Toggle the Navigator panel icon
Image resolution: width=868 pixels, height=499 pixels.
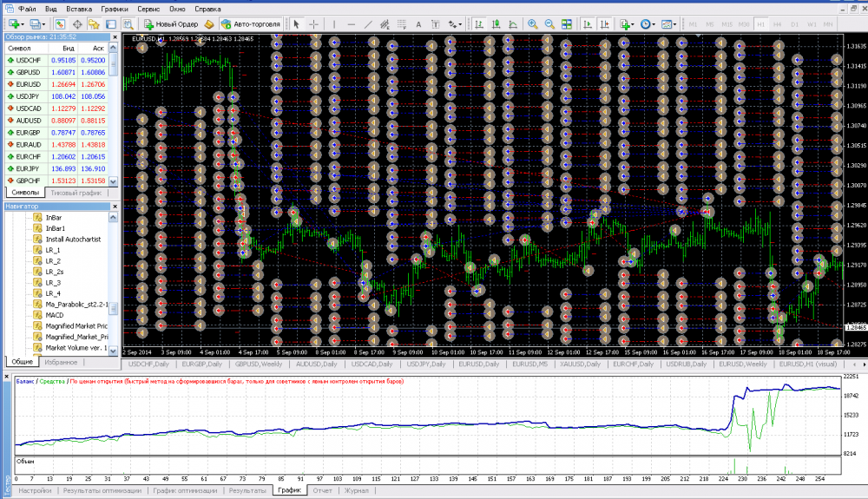[94, 23]
